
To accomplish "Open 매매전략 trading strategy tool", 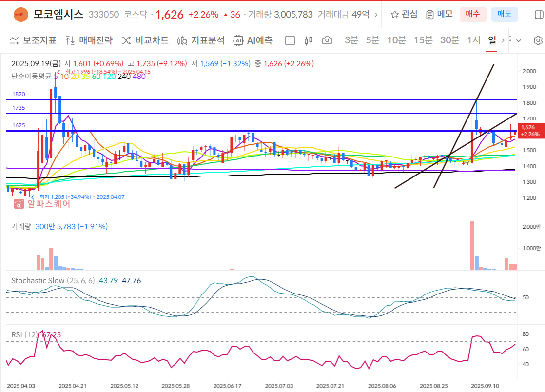I will [x=89, y=40].
